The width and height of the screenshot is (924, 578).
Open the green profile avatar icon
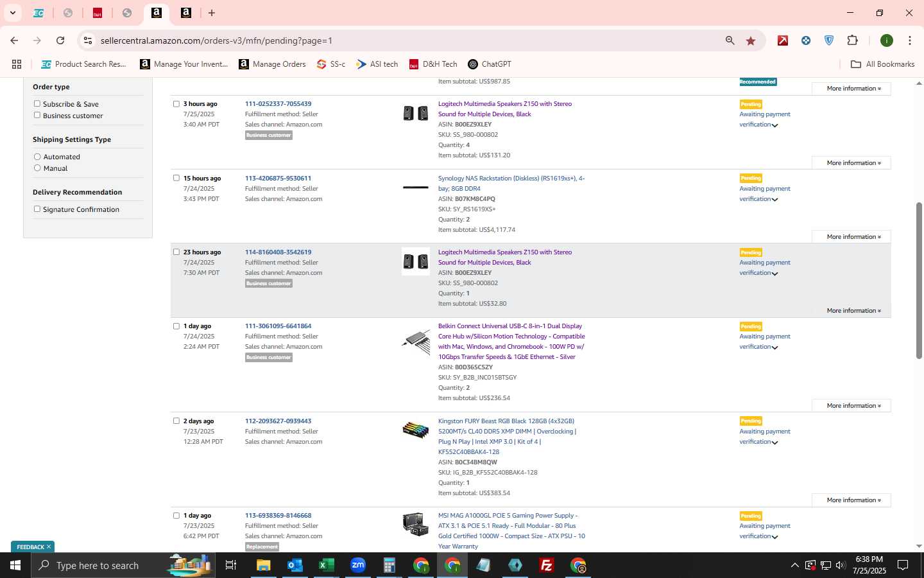click(887, 40)
